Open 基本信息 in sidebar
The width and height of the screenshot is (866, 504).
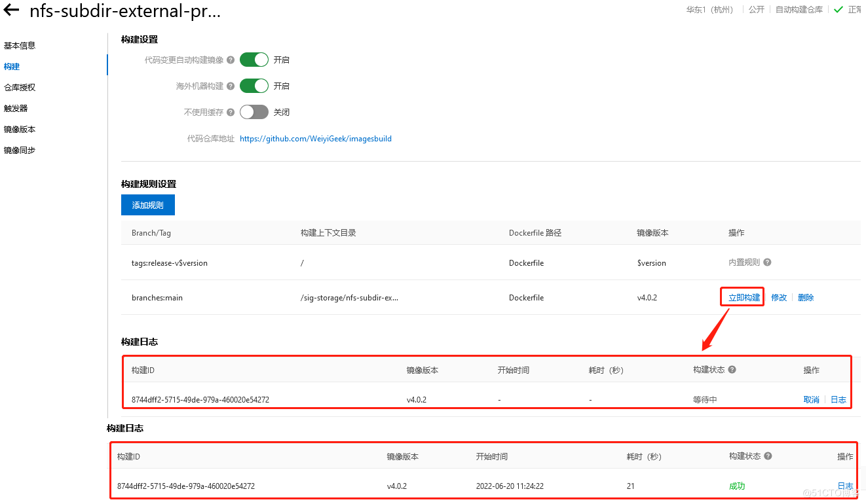[20, 46]
